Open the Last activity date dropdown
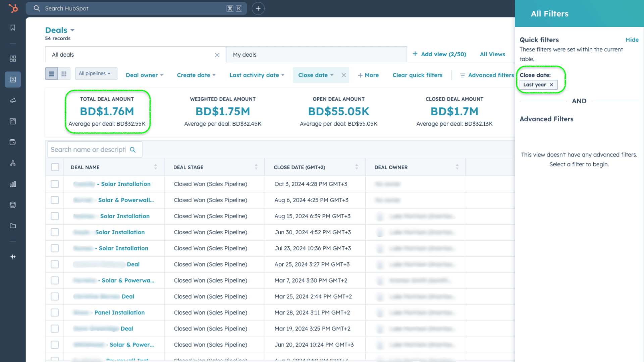 click(x=257, y=75)
